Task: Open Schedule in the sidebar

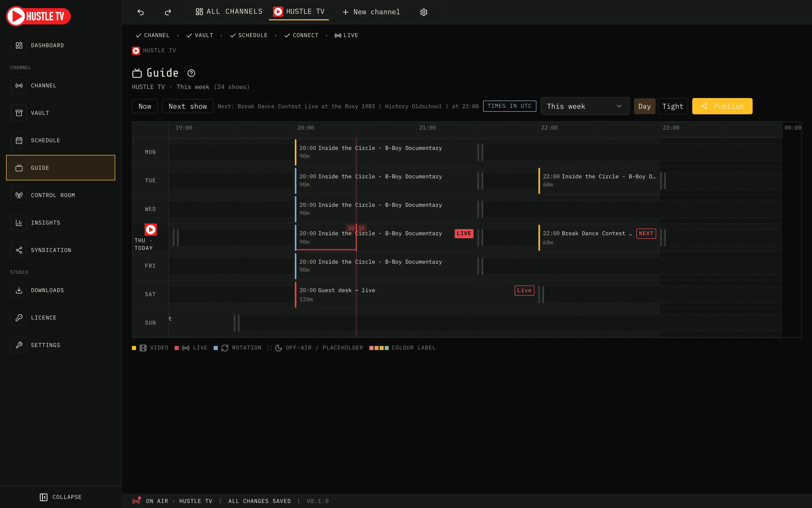Action: pyautogui.click(x=60, y=140)
